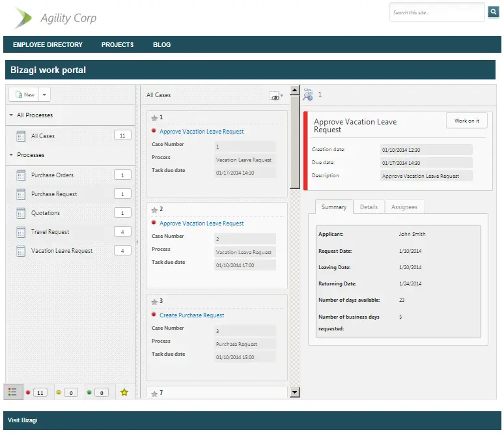The width and height of the screenshot is (504, 434).
Task: Click the Quotations process icon
Action: click(21, 213)
